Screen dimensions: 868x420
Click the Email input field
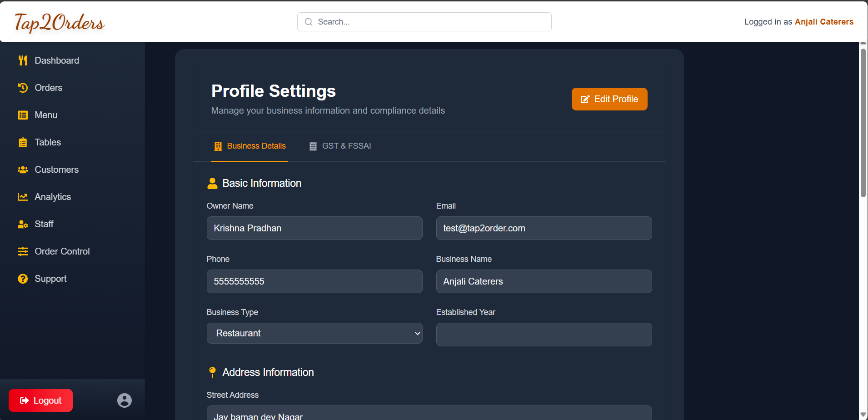click(544, 228)
